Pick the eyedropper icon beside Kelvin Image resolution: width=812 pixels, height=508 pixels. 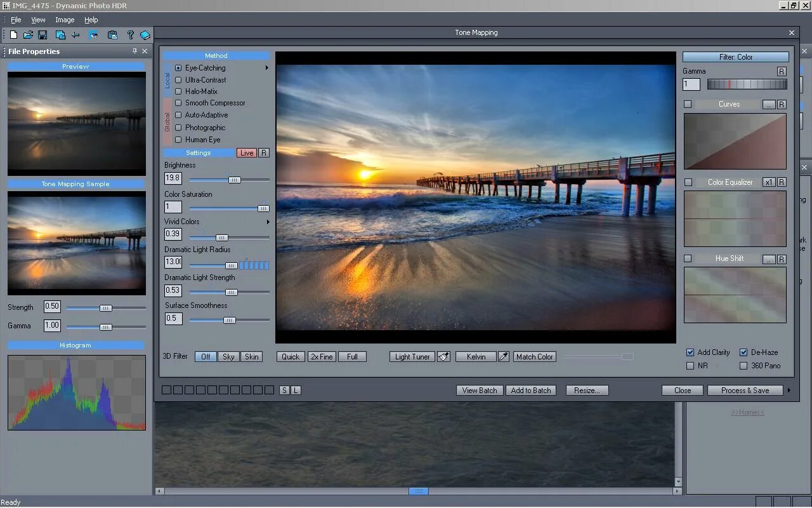coord(504,356)
